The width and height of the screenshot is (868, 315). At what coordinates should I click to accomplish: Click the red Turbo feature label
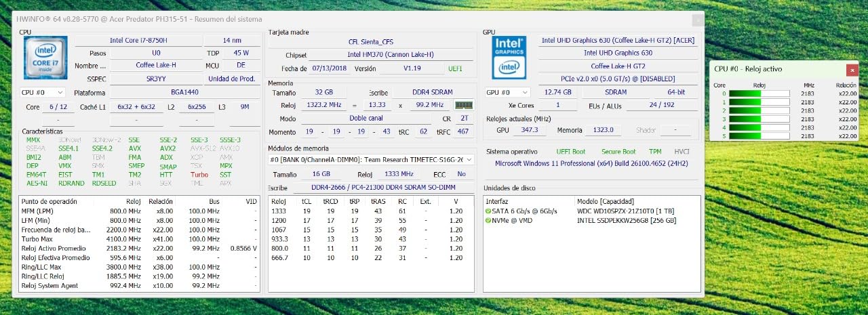(x=199, y=175)
